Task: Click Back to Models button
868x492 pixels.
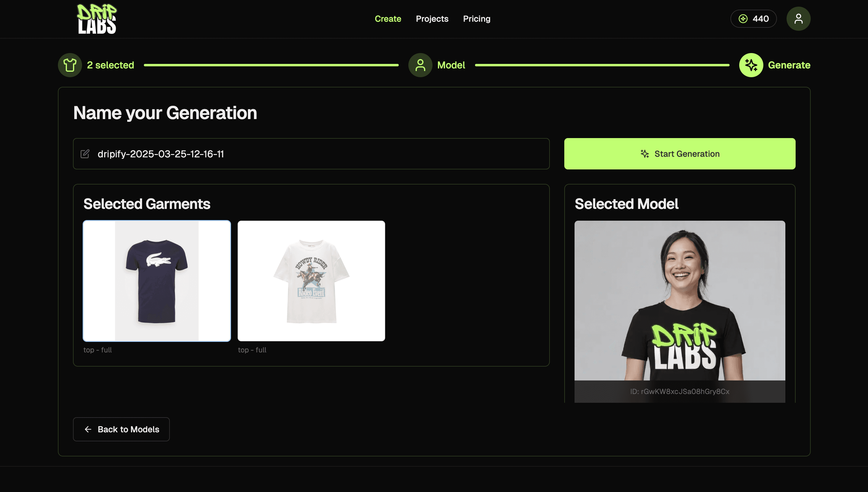Action: coord(121,429)
